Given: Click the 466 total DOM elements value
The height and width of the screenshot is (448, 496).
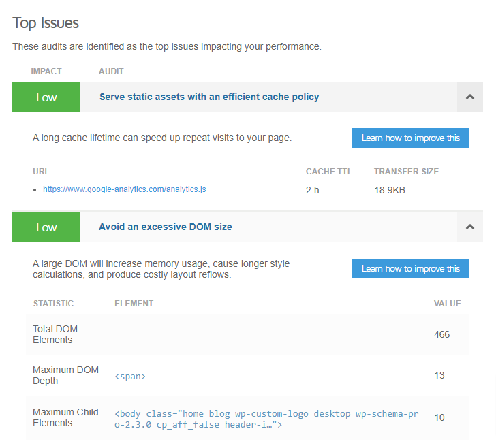Looking at the screenshot, I should (x=441, y=334).
